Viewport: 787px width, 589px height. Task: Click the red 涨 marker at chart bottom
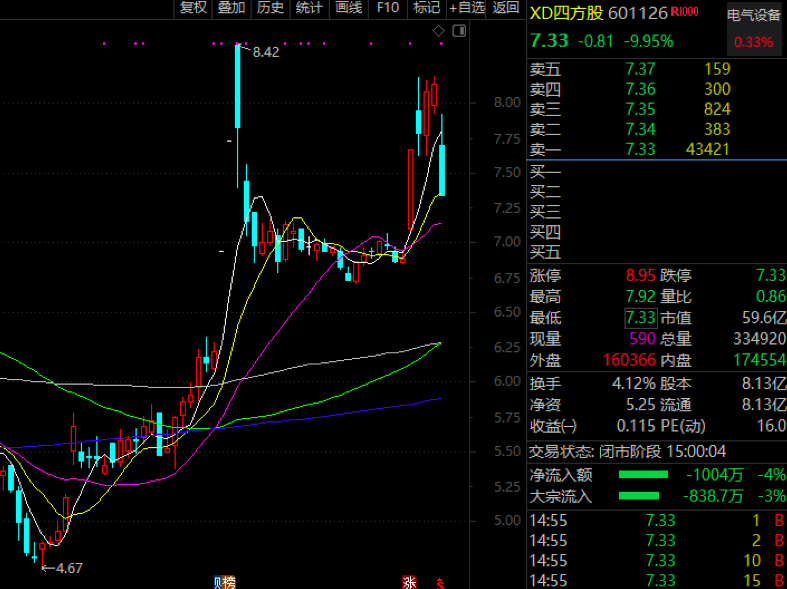[408, 582]
